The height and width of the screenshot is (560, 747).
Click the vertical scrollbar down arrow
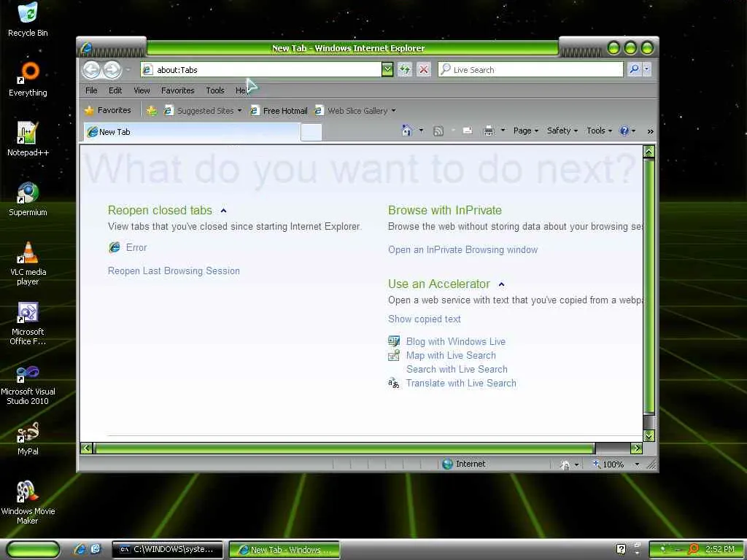(649, 435)
